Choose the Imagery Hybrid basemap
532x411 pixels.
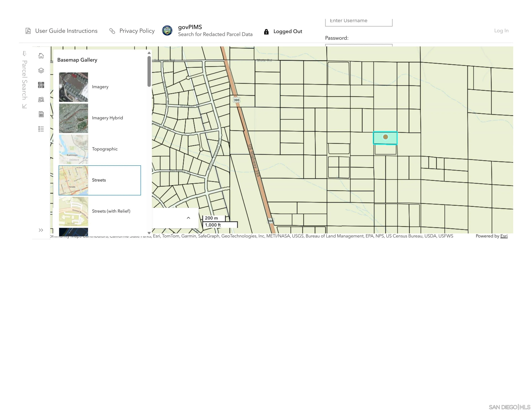click(100, 118)
